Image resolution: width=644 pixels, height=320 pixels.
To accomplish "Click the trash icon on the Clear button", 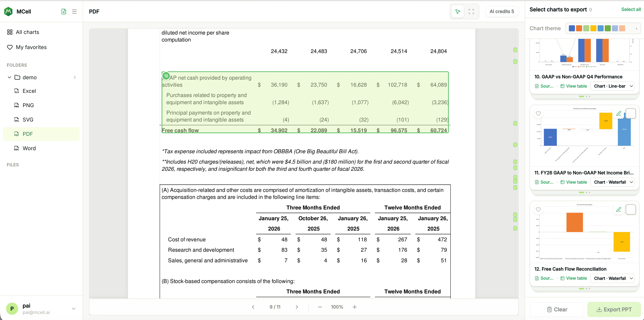I will click(549, 309).
